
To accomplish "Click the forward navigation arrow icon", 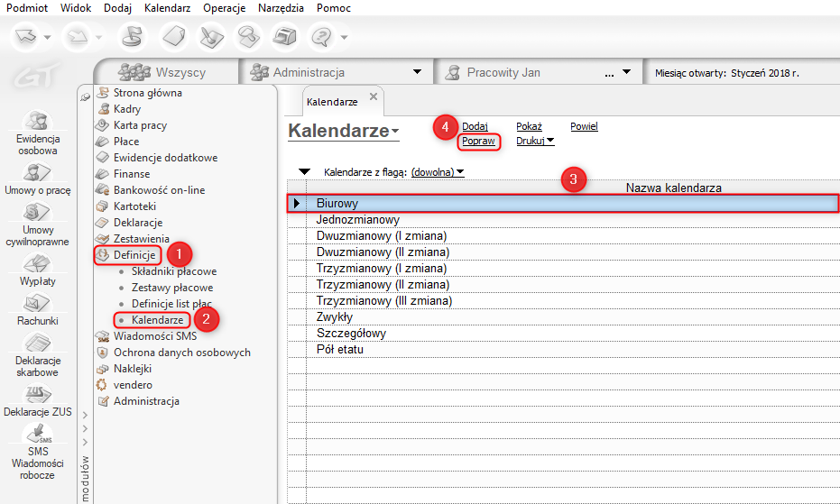I will click(x=78, y=37).
